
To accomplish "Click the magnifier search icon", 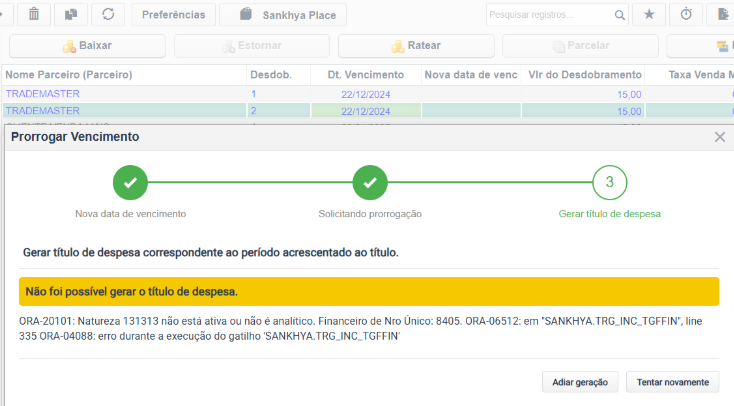I will point(619,15).
